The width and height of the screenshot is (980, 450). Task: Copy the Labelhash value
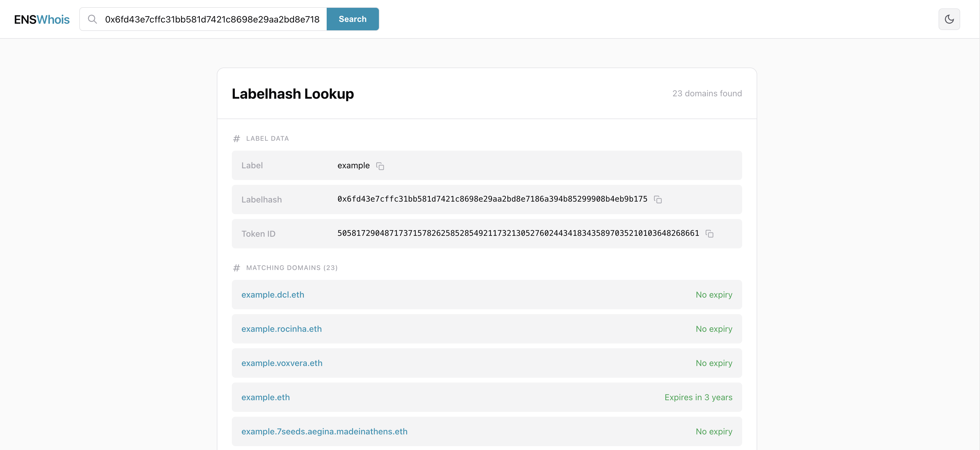pos(658,199)
